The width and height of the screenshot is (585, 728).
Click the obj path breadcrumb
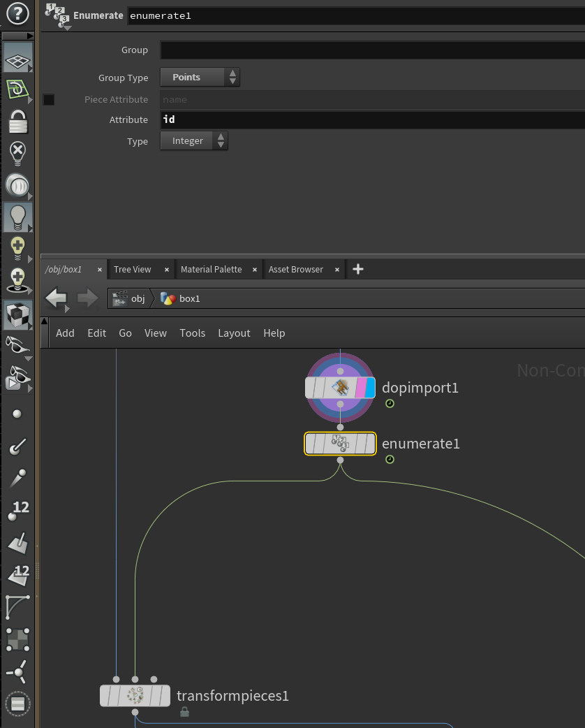pyautogui.click(x=129, y=298)
